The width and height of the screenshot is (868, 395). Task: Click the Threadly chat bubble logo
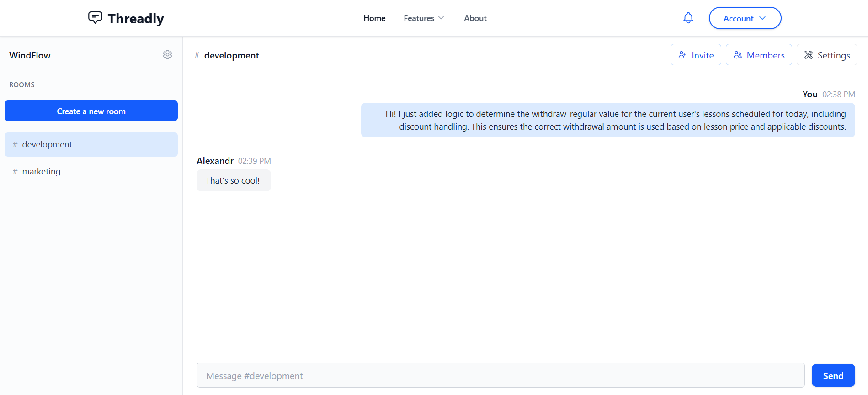tap(95, 17)
